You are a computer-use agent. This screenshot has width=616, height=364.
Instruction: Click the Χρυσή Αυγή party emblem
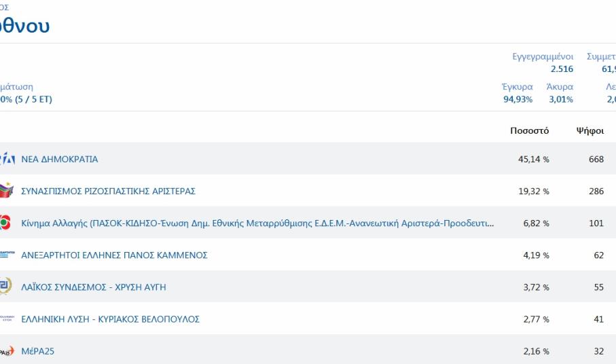tap(5, 287)
